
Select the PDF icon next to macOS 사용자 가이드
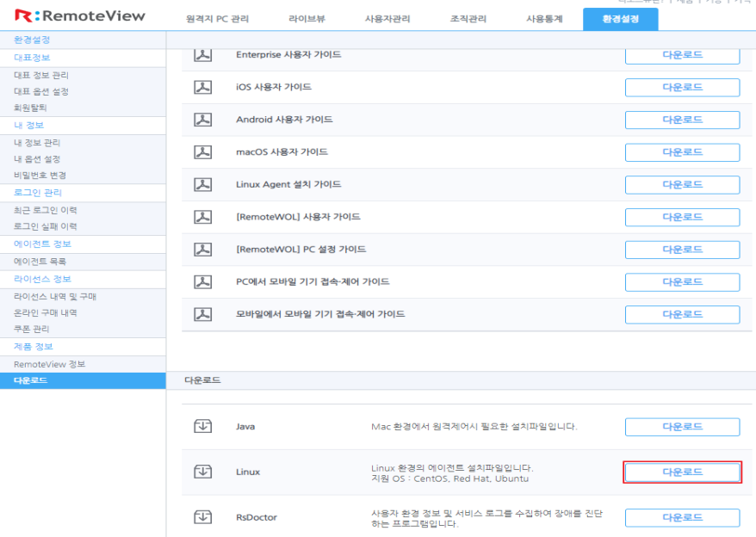tap(202, 152)
